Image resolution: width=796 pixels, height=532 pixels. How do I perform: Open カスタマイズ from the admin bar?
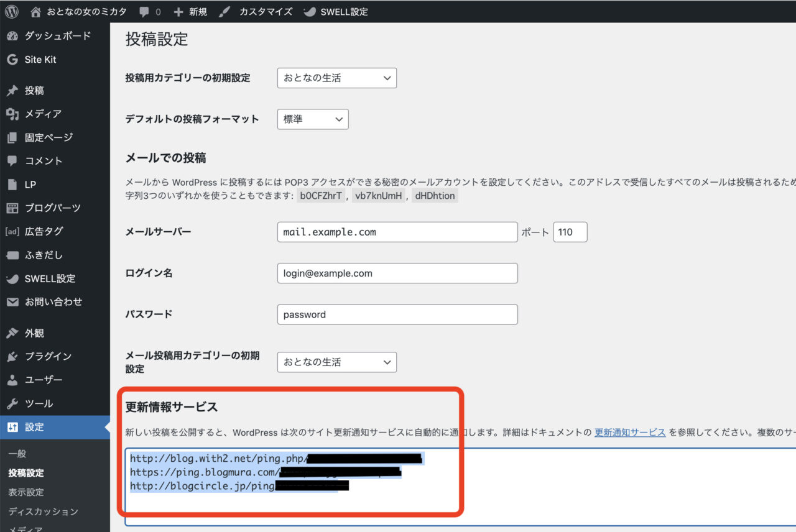(266, 12)
